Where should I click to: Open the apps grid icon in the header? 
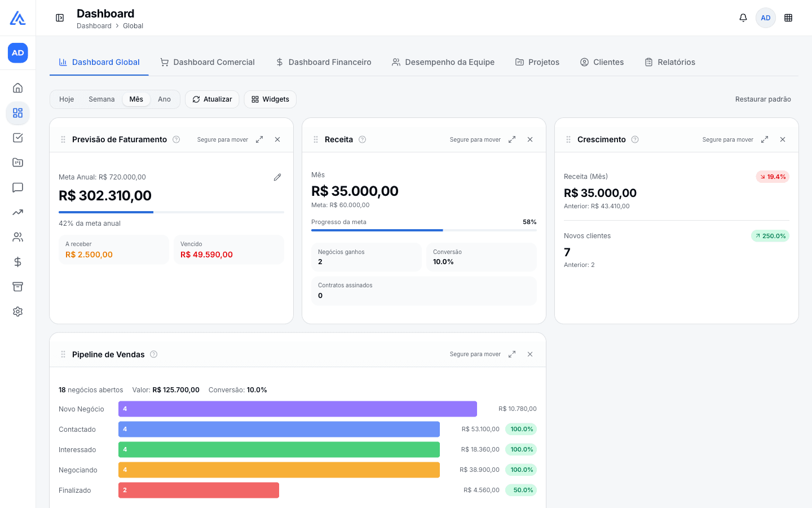[x=788, y=18]
